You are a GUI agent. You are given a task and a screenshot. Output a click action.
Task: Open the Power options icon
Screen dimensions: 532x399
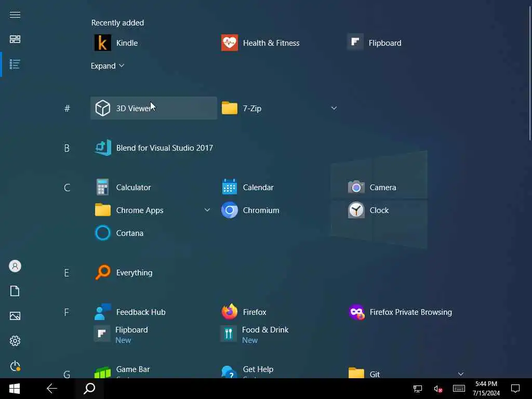(15, 366)
